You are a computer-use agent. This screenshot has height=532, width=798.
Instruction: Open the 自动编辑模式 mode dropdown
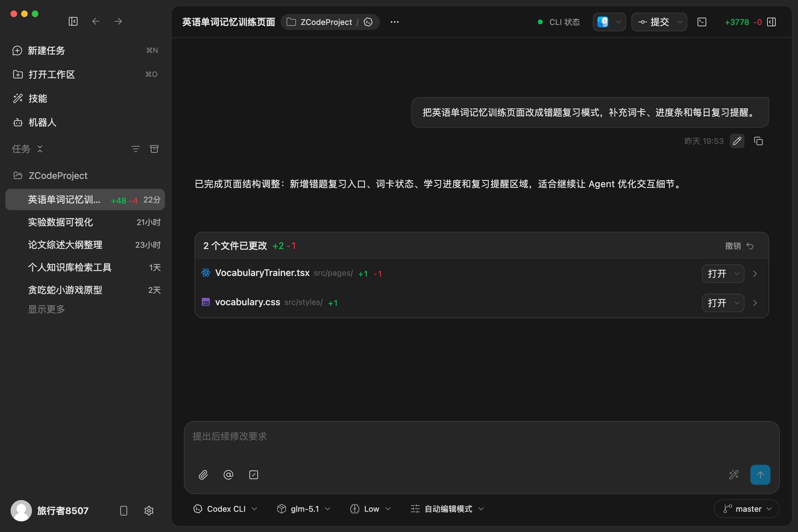coord(447,509)
